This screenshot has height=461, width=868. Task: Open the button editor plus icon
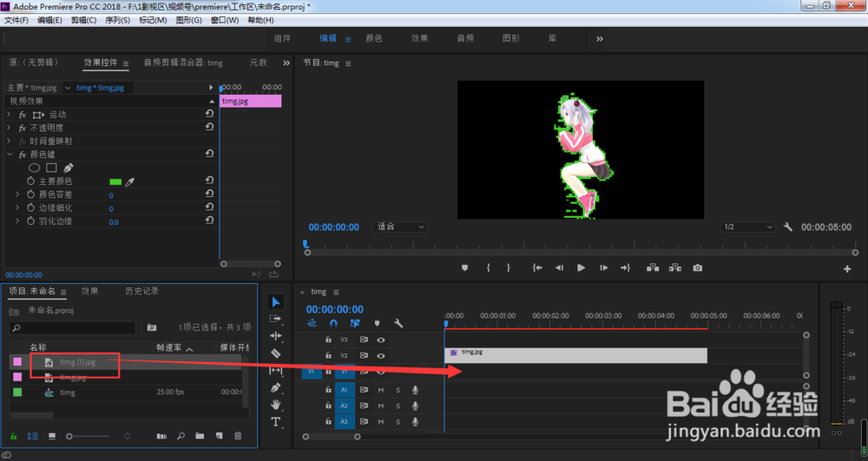coord(847,269)
